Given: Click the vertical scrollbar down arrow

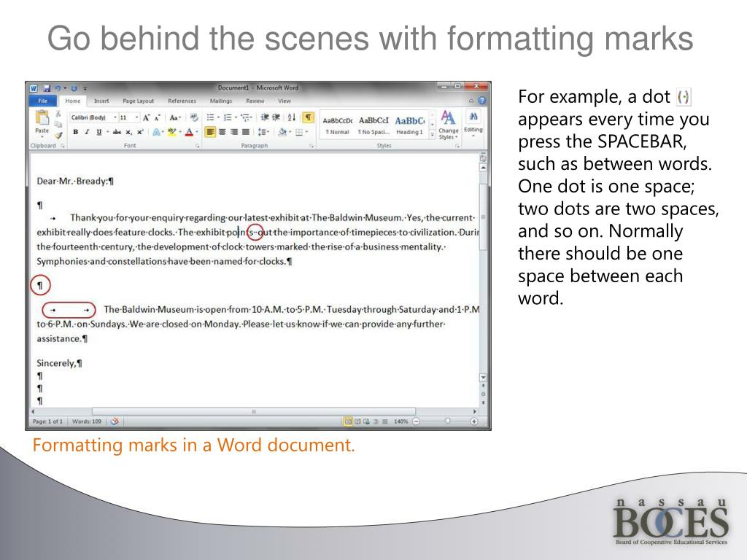Looking at the screenshot, I should point(483,378).
